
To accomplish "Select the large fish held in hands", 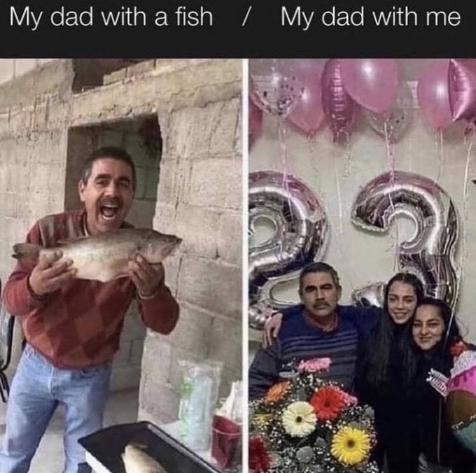I will pos(97,253).
